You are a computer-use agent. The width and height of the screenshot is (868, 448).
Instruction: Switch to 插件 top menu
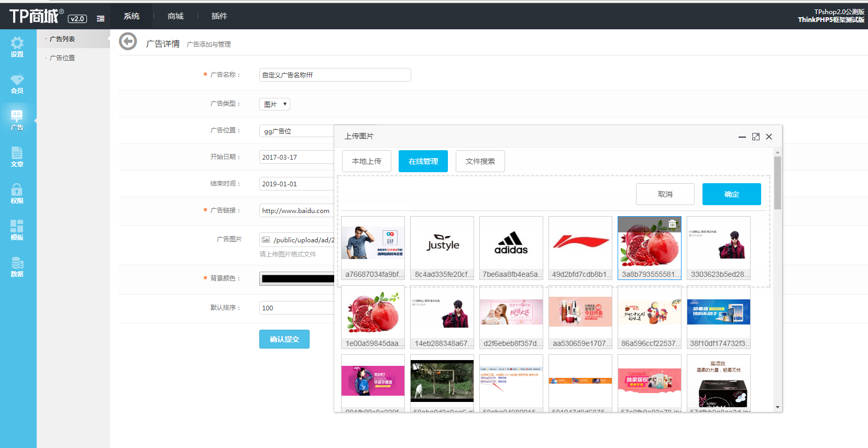[x=219, y=16]
